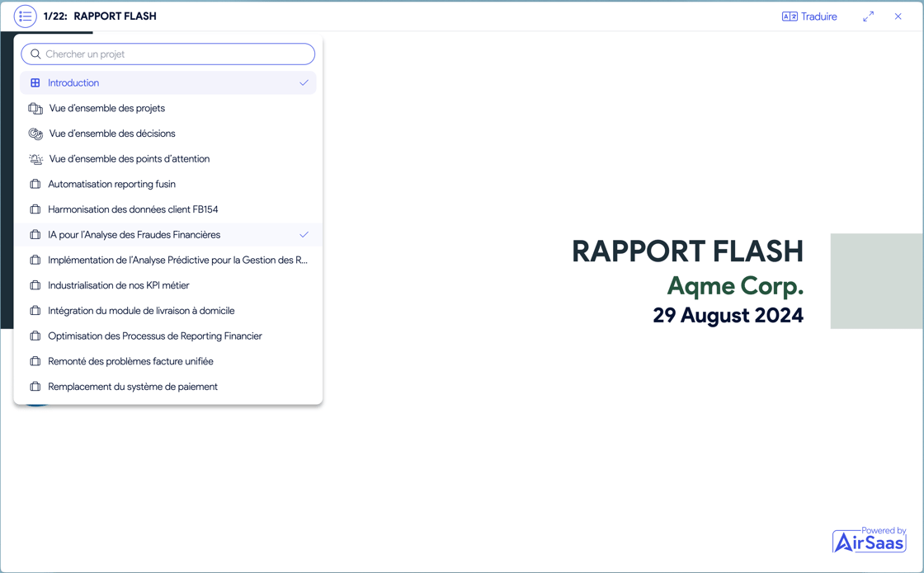Image resolution: width=924 pixels, height=573 pixels.
Task: Click the checkmark on IA pour l'Analyse row
Action: 304,235
